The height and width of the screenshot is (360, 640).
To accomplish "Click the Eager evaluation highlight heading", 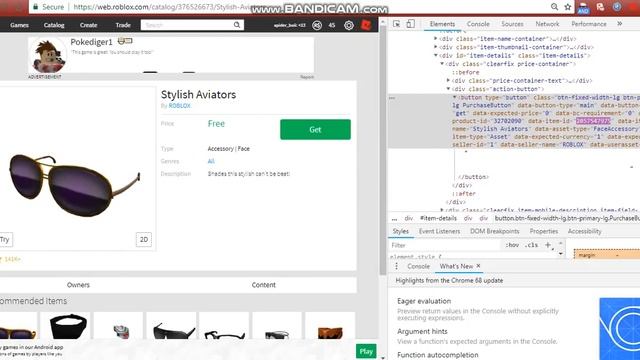I will [x=424, y=301].
